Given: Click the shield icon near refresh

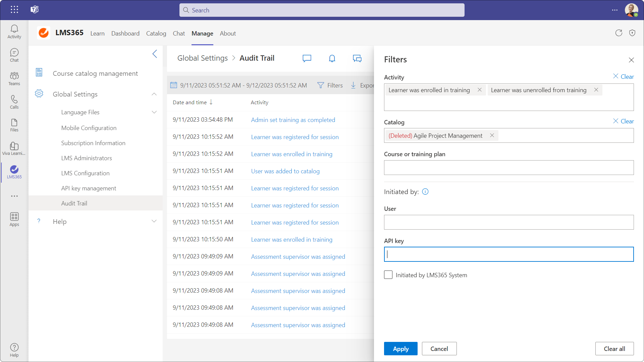Looking at the screenshot, I should tap(632, 33).
